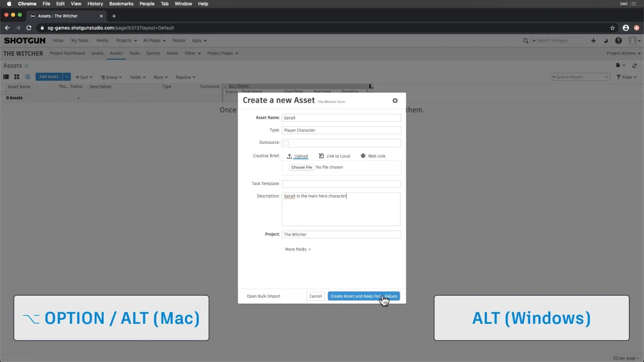Expand More fields section
This screenshot has height=362, width=644.
(298, 249)
